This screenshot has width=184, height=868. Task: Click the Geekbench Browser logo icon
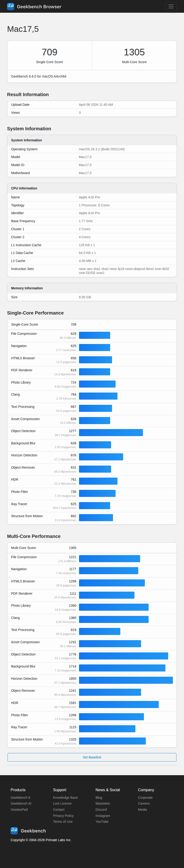(x=11, y=6)
